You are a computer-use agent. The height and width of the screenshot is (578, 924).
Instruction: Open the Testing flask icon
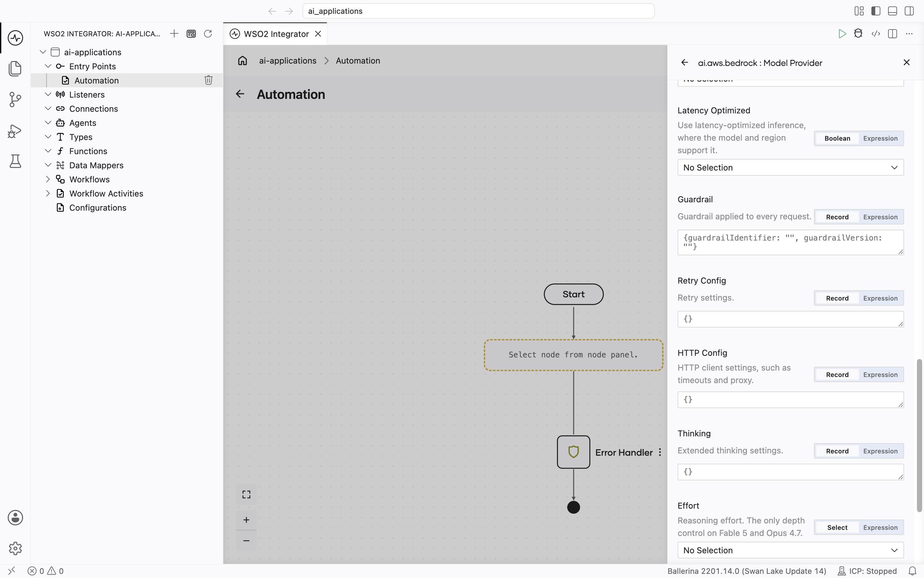pos(15,161)
